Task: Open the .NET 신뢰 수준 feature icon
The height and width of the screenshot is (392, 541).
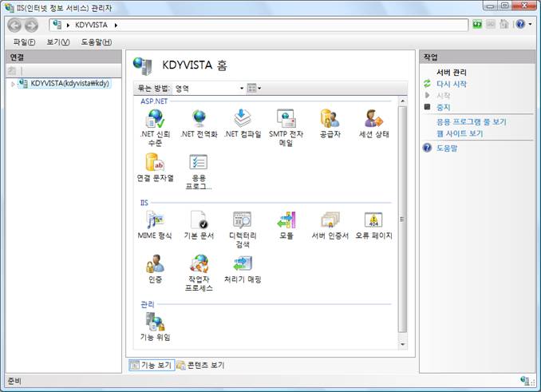Action: coord(155,119)
